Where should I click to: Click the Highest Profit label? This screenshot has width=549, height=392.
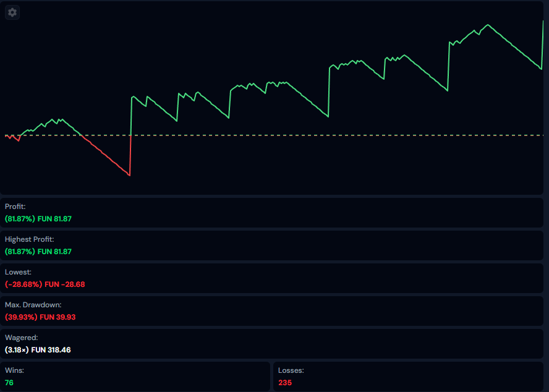pos(29,239)
